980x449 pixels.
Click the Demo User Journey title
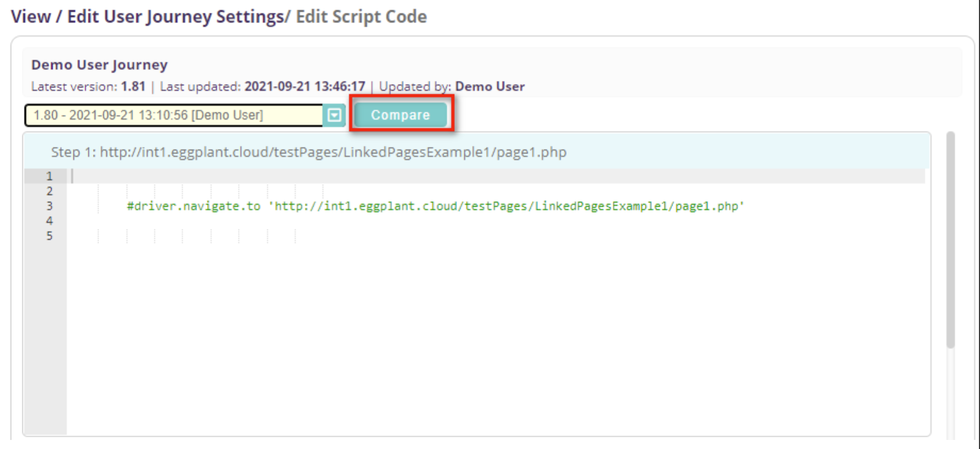point(99,65)
